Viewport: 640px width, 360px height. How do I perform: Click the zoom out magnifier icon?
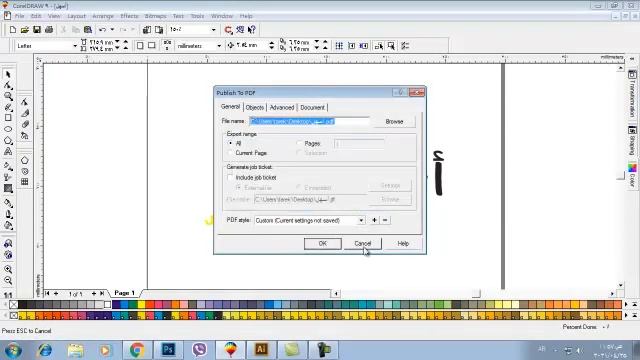tap(8, 280)
